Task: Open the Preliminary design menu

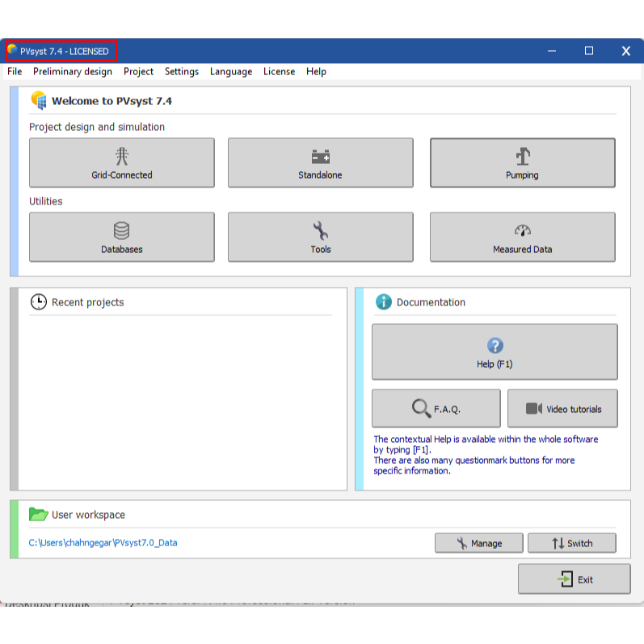Action: click(73, 71)
